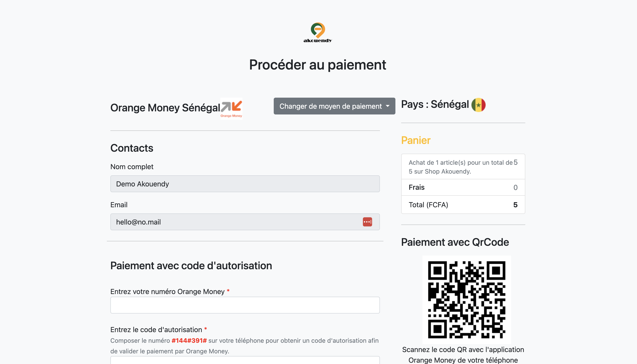Click the Orange Money Sénégal heading

point(165,108)
